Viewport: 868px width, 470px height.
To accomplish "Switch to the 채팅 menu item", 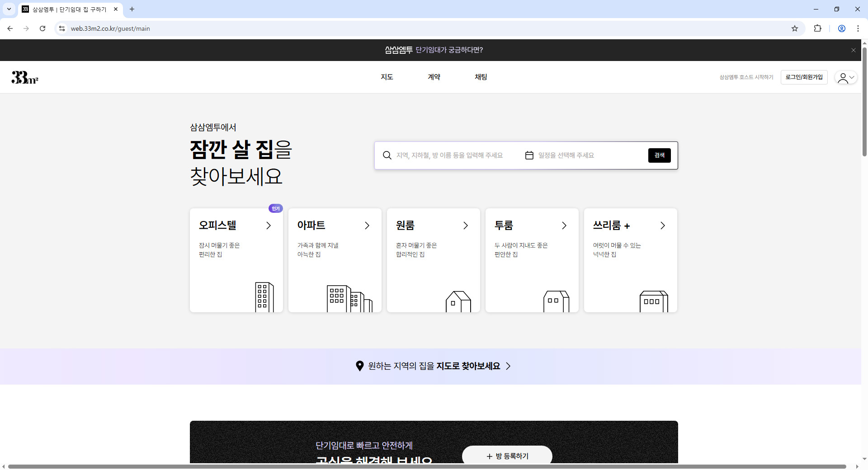I will 481,77.
